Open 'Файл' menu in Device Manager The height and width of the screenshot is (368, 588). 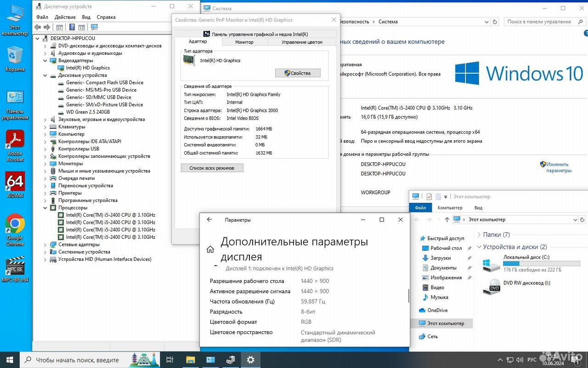click(x=42, y=17)
